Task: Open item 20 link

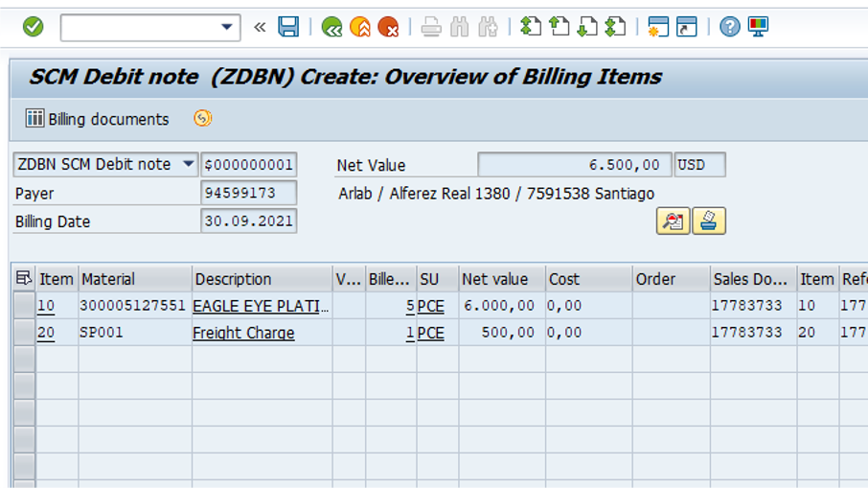Action: (x=46, y=333)
